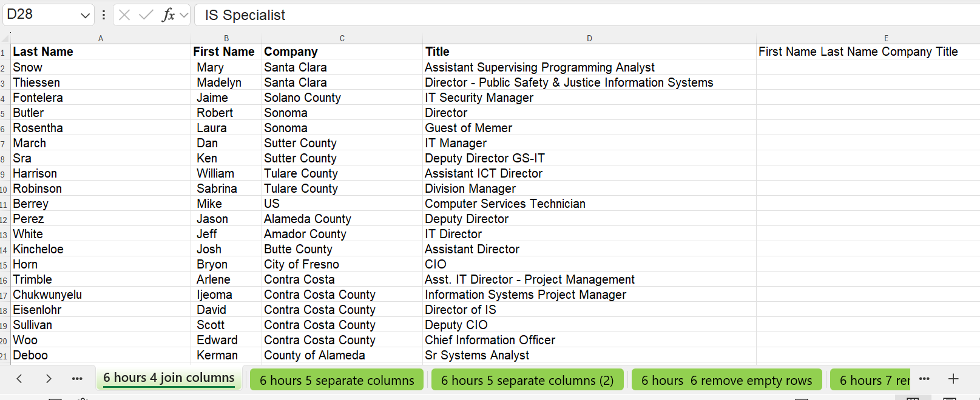Select the 'Title' header cell in column D
Image resolution: width=980 pixels, height=400 pixels.
click(x=589, y=52)
